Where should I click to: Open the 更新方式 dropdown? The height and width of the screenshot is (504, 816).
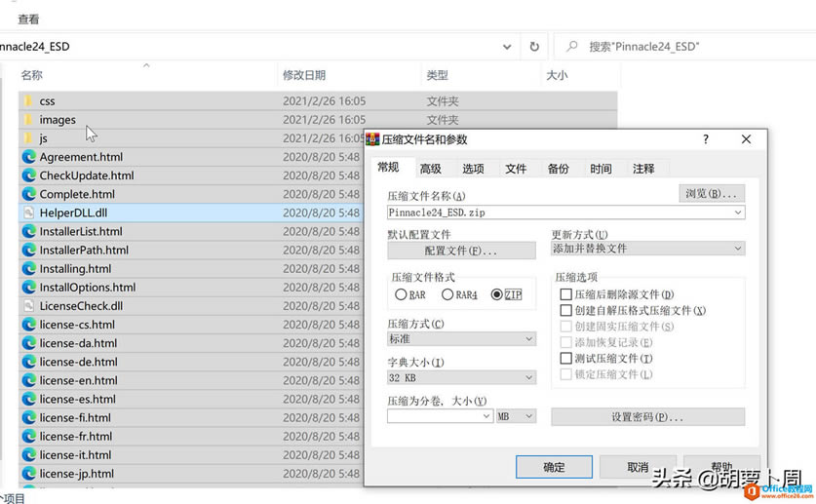point(648,249)
